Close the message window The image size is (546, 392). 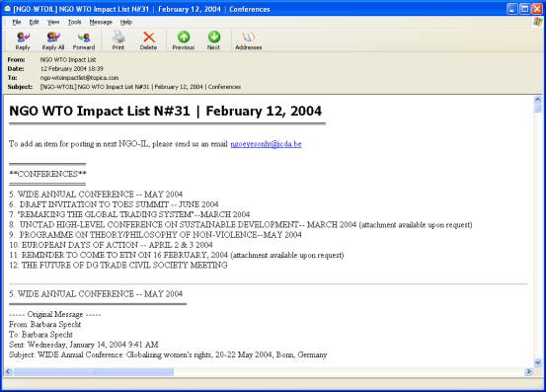point(537,9)
